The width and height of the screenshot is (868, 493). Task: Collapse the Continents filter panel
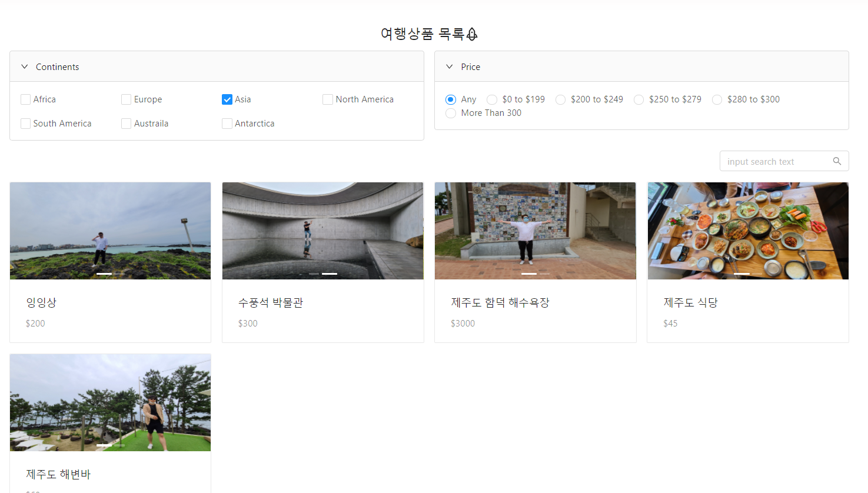click(24, 66)
